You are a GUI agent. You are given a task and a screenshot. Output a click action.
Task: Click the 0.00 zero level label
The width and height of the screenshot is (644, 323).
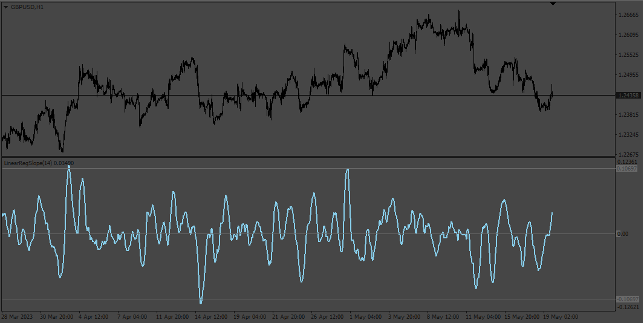click(623, 234)
